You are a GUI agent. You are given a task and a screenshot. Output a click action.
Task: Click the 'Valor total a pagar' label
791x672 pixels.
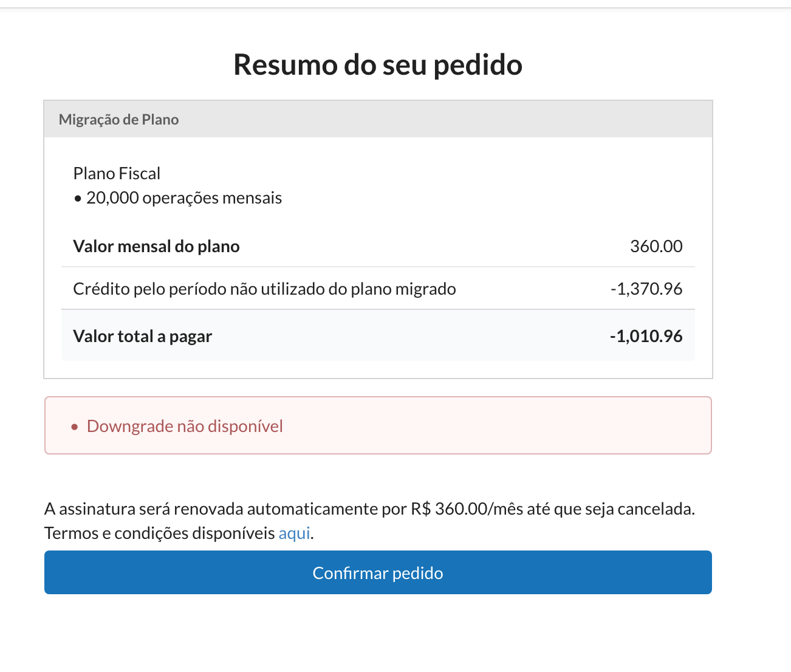(142, 337)
